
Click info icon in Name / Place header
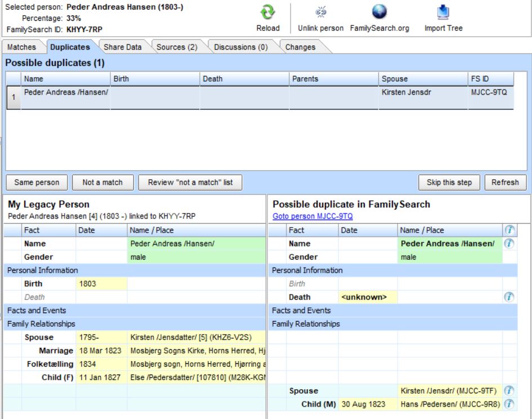tap(509, 230)
